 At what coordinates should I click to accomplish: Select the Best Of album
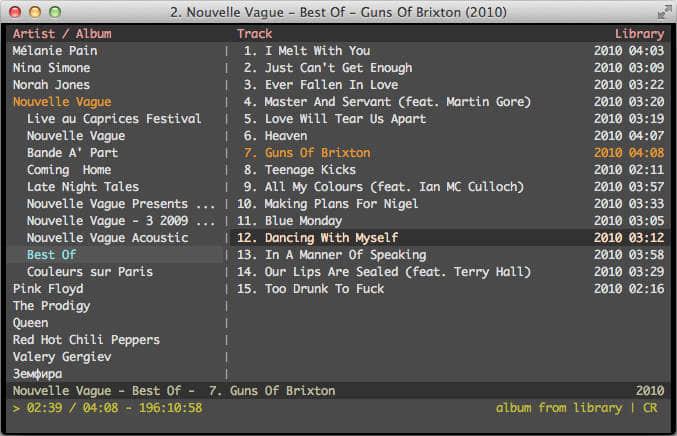51,255
